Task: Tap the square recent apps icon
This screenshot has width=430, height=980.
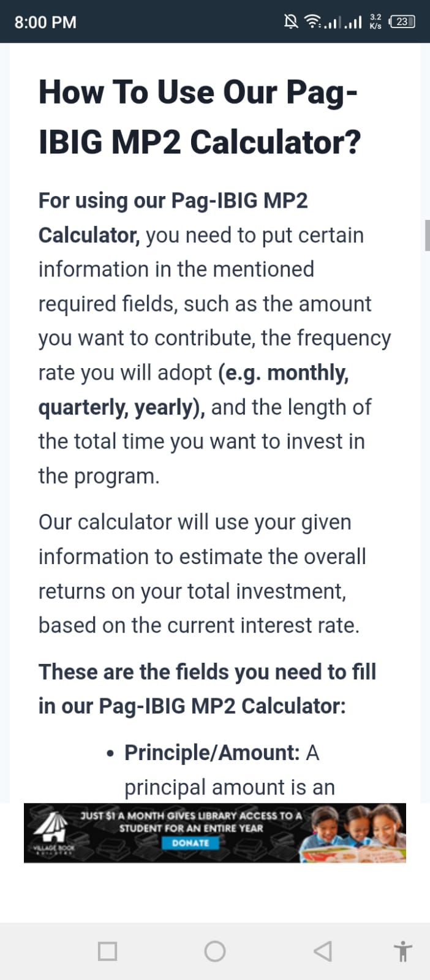Action: 107,951
